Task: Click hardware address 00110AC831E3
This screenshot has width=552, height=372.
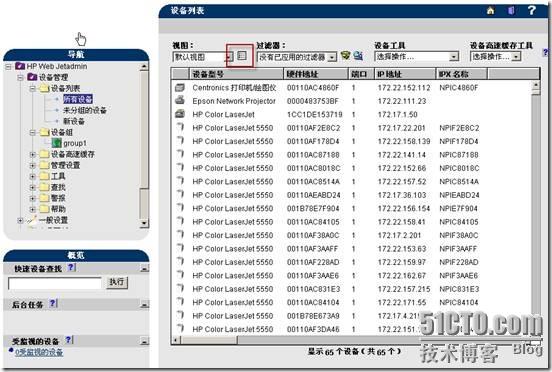Action: coord(313,289)
